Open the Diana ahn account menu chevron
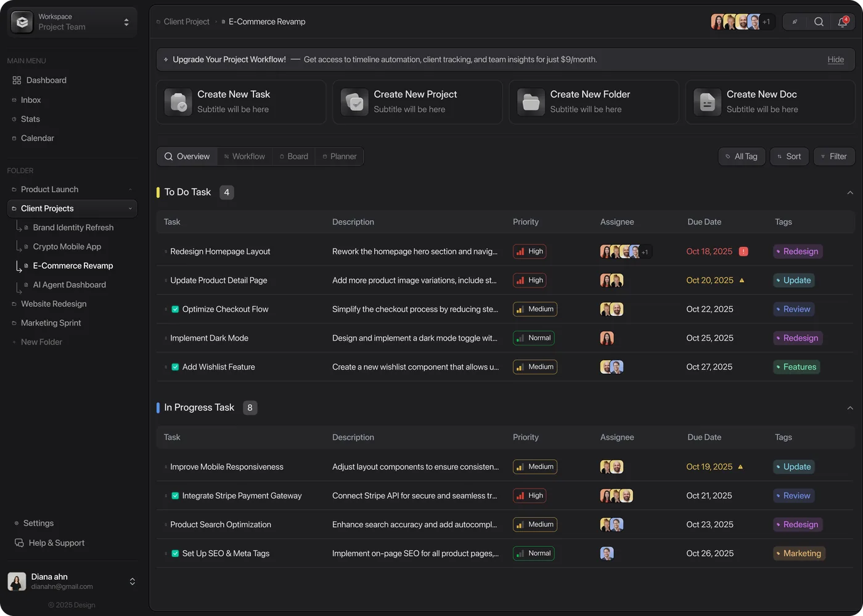This screenshot has width=863, height=616. pos(132,582)
